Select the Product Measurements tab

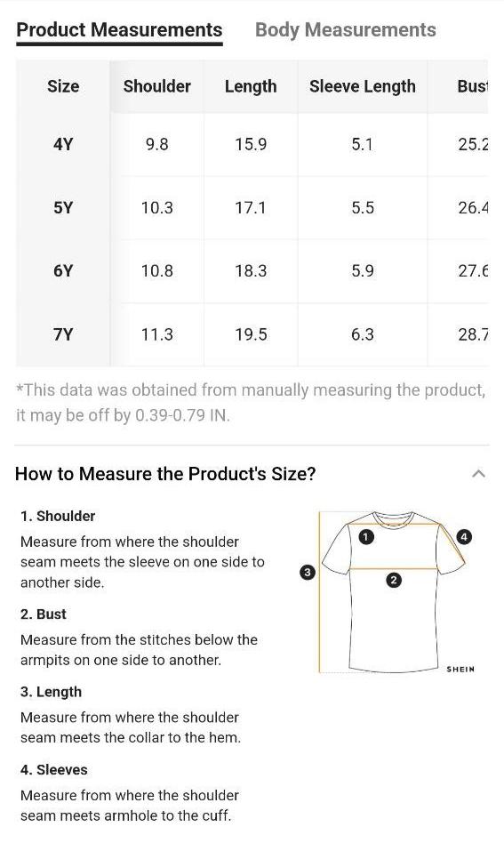[x=119, y=30]
